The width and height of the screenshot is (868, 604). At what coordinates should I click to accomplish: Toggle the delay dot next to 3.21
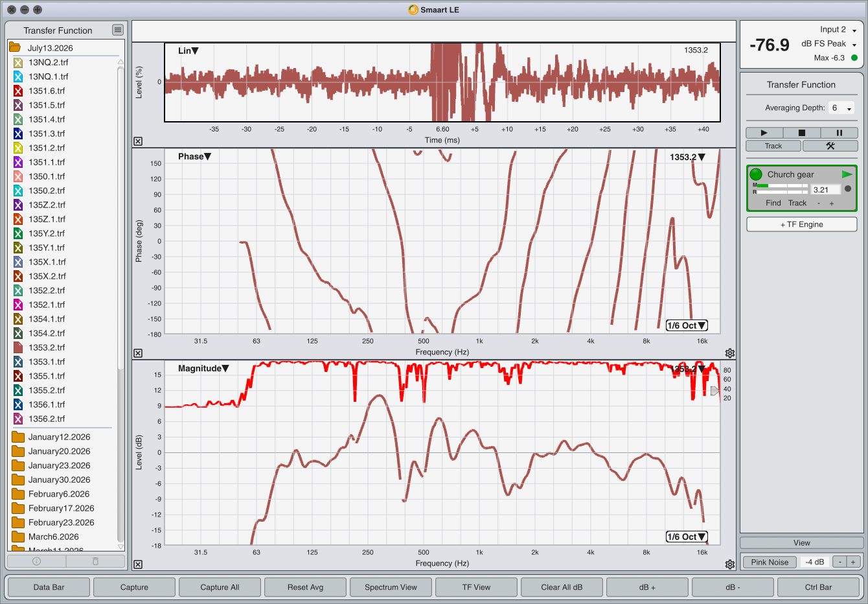848,189
